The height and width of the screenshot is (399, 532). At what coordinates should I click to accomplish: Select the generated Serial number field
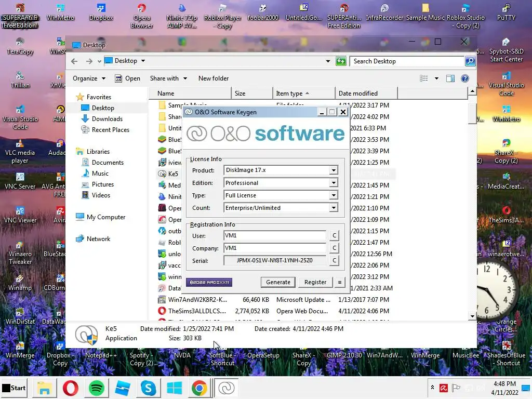click(x=275, y=261)
